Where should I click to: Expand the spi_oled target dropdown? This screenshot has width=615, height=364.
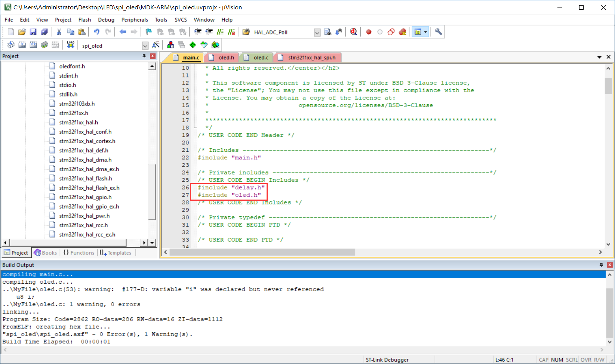coord(145,46)
